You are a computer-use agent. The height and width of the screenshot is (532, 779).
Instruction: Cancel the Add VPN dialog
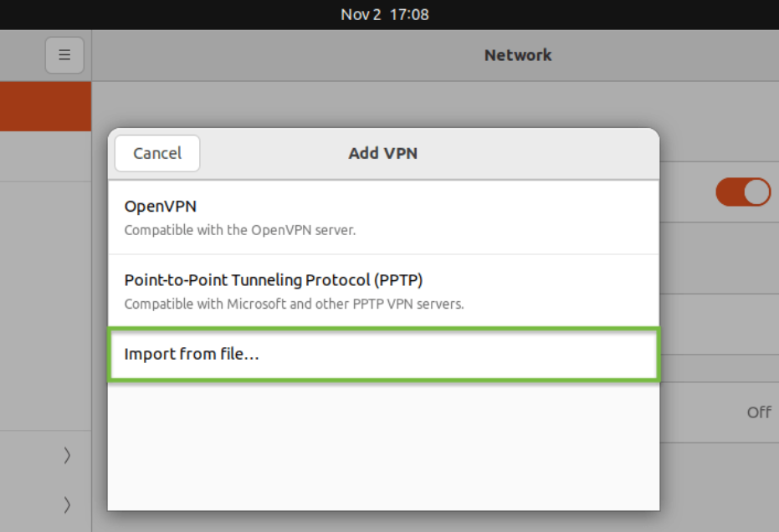tap(156, 153)
